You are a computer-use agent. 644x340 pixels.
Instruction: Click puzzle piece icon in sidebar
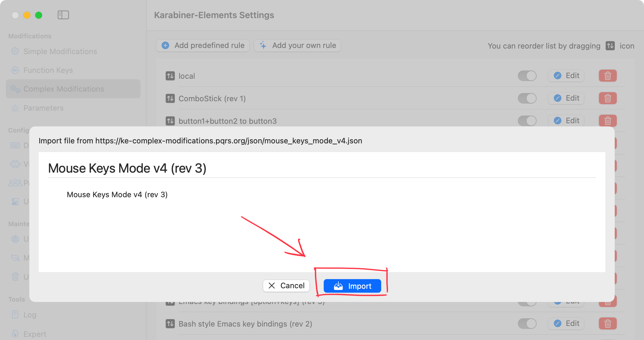point(15,164)
